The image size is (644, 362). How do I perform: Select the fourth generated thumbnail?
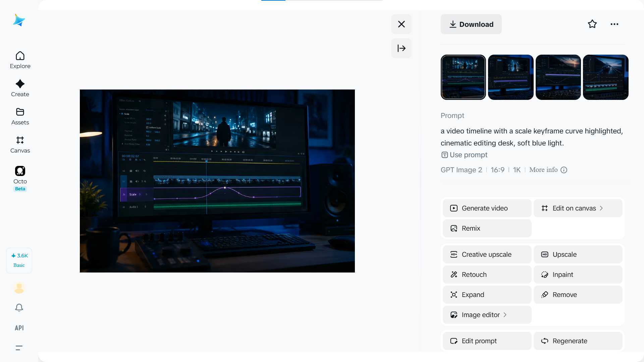point(606,77)
